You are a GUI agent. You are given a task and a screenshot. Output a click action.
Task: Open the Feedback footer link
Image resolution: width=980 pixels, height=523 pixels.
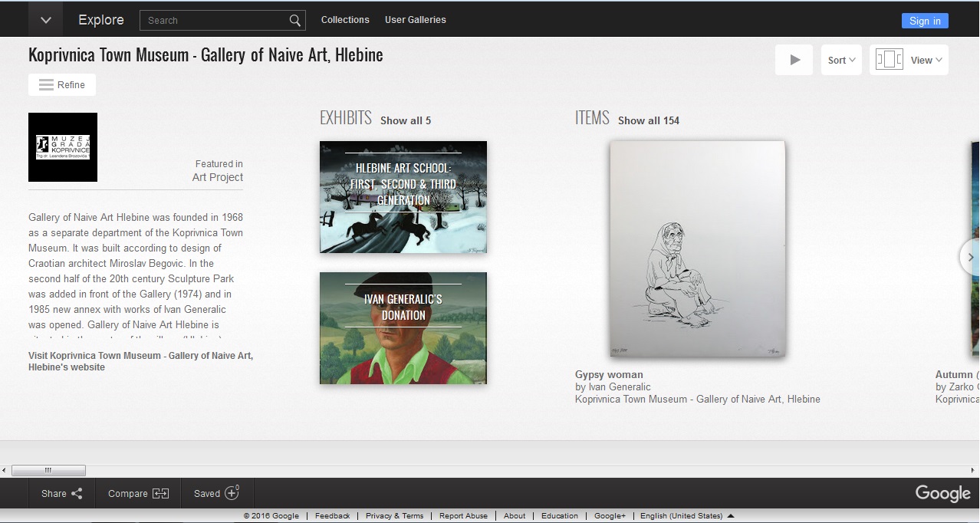[x=332, y=516]
